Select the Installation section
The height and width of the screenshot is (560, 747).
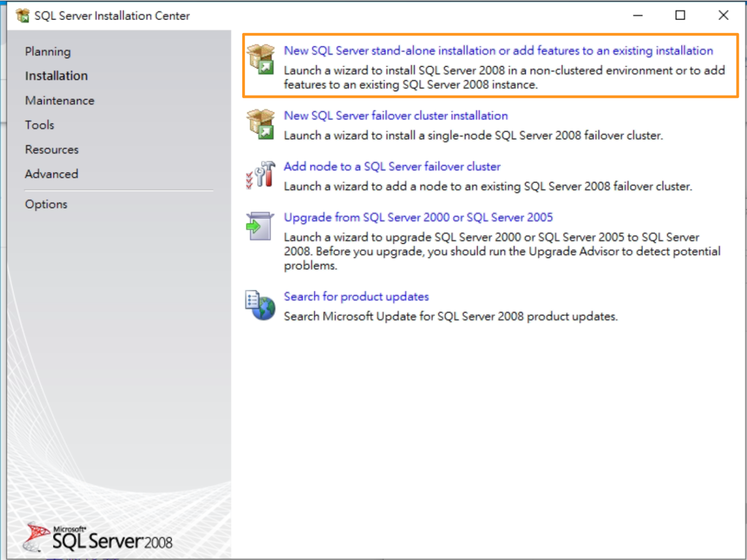click(56, 75)
